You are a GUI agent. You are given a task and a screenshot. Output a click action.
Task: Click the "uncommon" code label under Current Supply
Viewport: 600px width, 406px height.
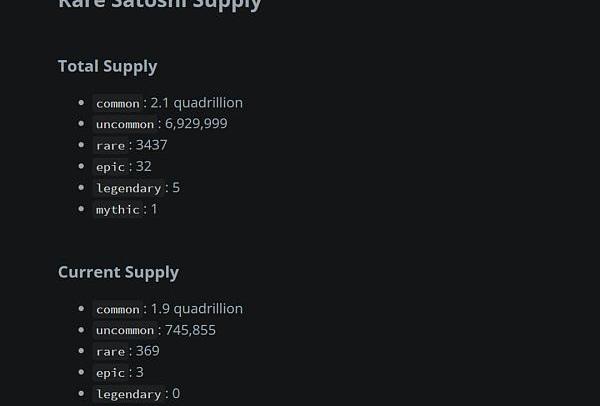tap(125, 330)
